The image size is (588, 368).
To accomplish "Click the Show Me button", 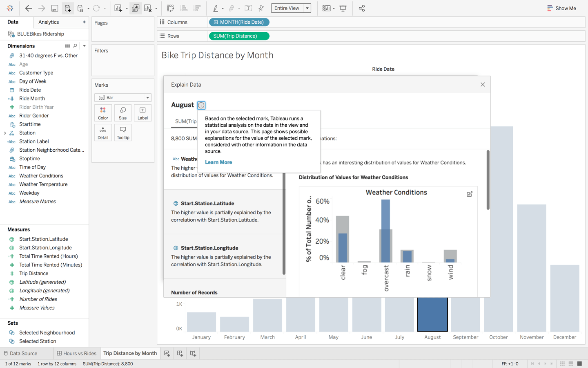I will click(x=561, y=8).
